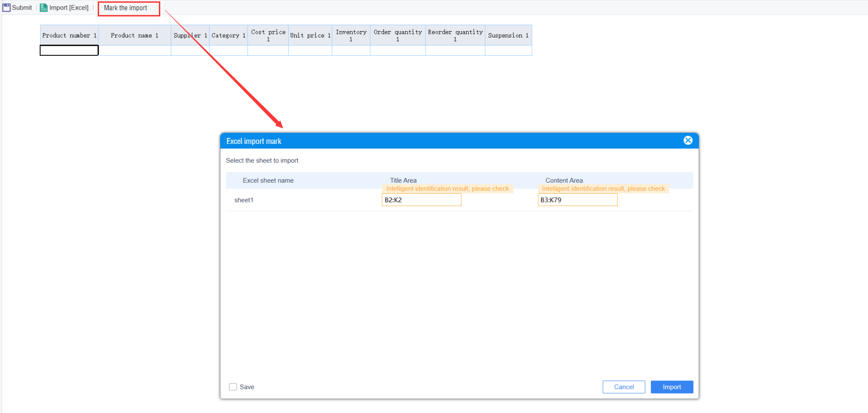Click the 'Inventory 1' column header
The image size is (868, 413).
coord(351,35)
